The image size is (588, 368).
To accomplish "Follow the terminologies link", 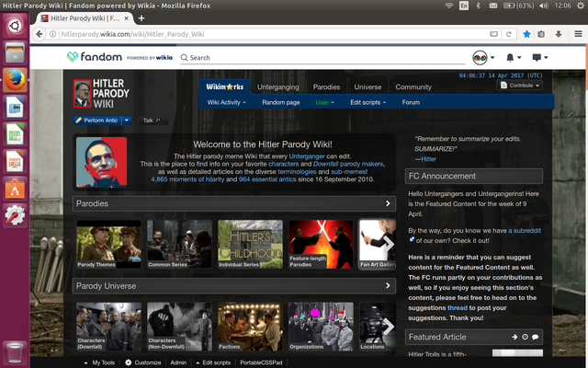I will tap(297, 172).
